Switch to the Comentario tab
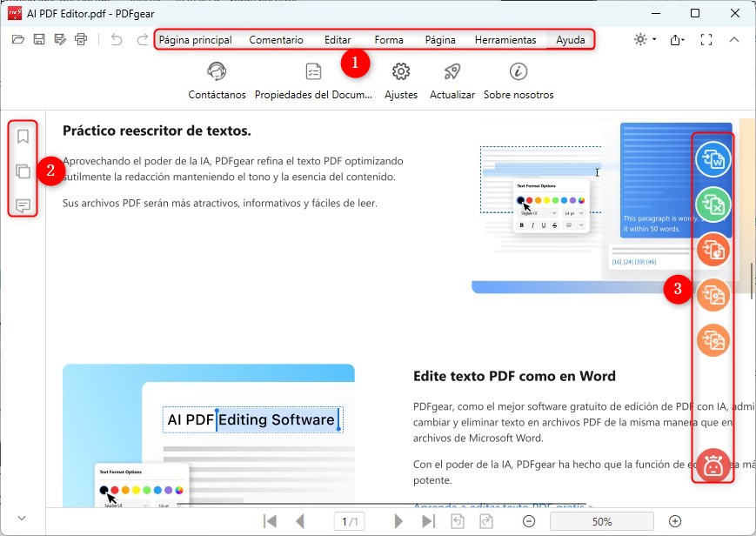Viewport: 756px width, 536px height. coord(276,40)
